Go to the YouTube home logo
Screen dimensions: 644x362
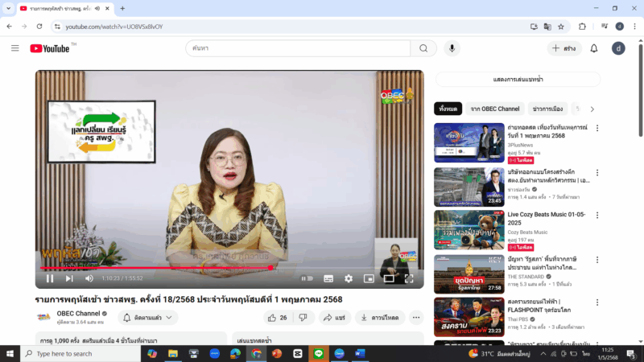click(50, 48)
